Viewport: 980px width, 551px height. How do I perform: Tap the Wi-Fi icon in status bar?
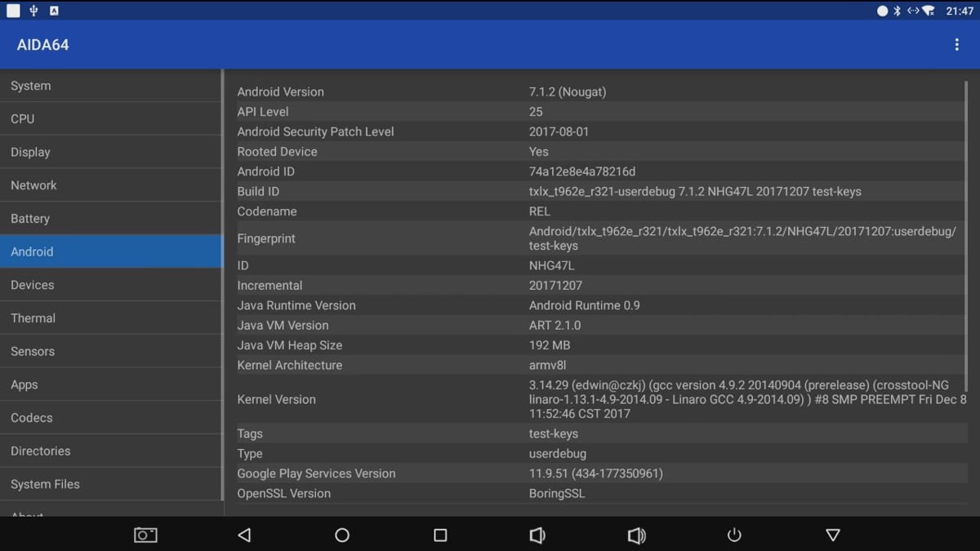[928, 11]
